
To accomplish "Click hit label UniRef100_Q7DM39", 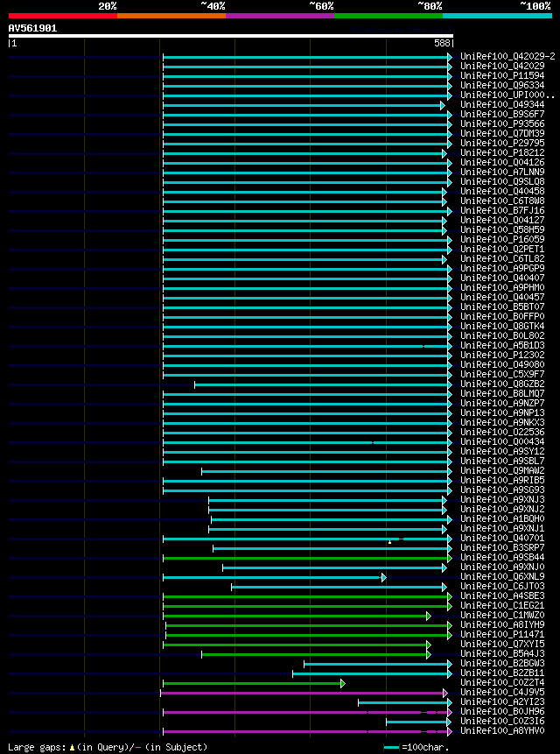I will click(502, 134).
